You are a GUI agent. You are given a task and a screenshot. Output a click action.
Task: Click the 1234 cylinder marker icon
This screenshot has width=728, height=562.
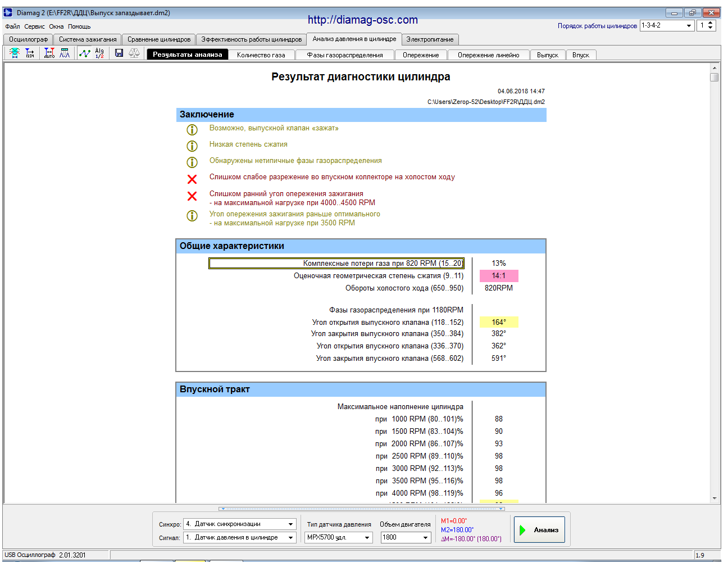[x=30, y=53]
